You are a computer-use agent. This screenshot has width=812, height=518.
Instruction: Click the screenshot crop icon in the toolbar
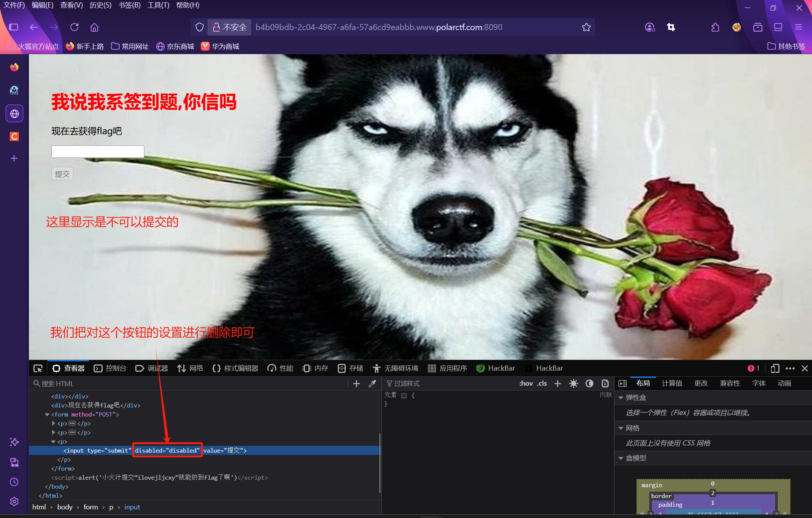tap(671, 27)
